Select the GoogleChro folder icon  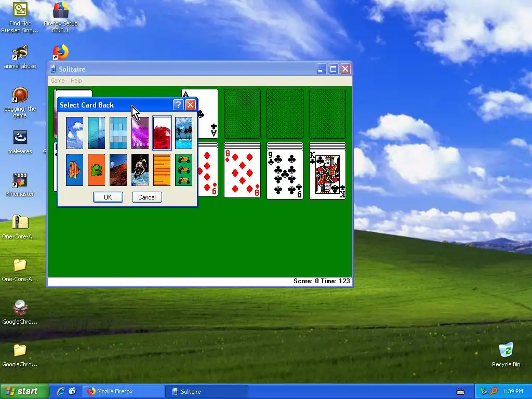20,355
